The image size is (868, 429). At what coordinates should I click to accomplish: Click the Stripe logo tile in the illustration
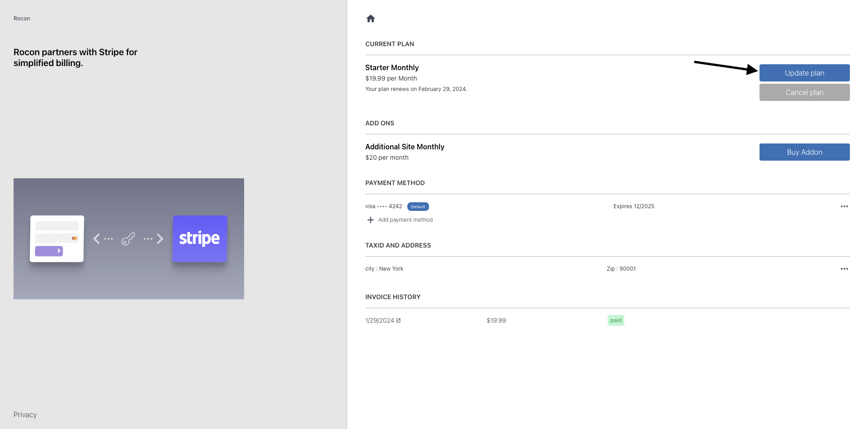click(200, 238)
